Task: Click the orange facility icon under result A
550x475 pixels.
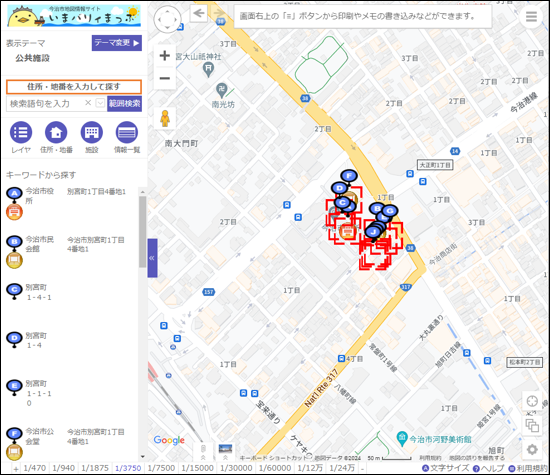Action: pyautogui.click(x=14, y=212)
